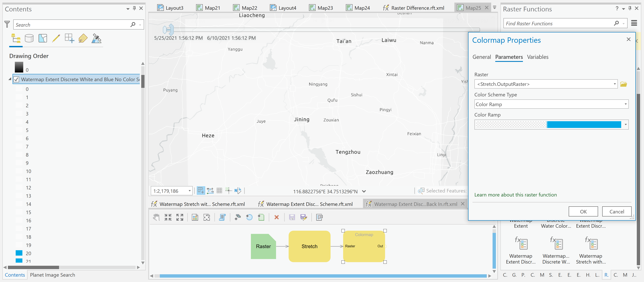Click the filter funnel icon in Contents

pyautogui.click(x=7, y=24)
